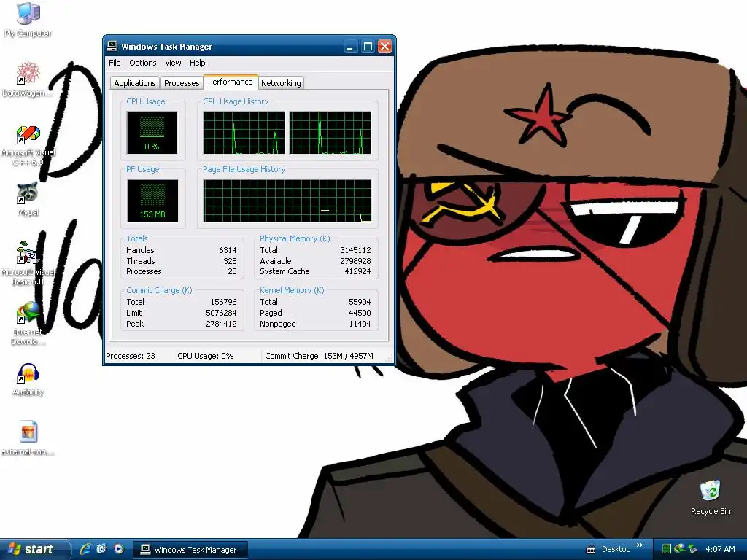Click the Task Manager title bar icon
The width and height of the screenshot is (747, 560).
point(112,46)
